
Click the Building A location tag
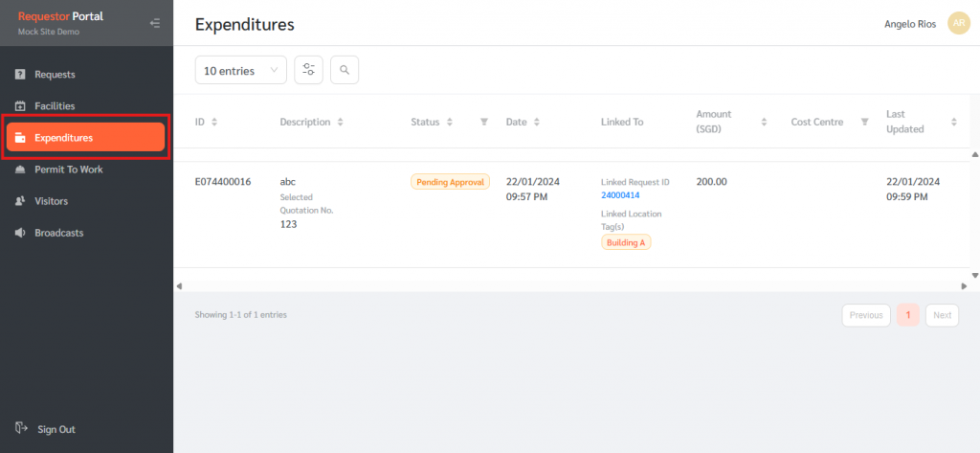point(626,242)
